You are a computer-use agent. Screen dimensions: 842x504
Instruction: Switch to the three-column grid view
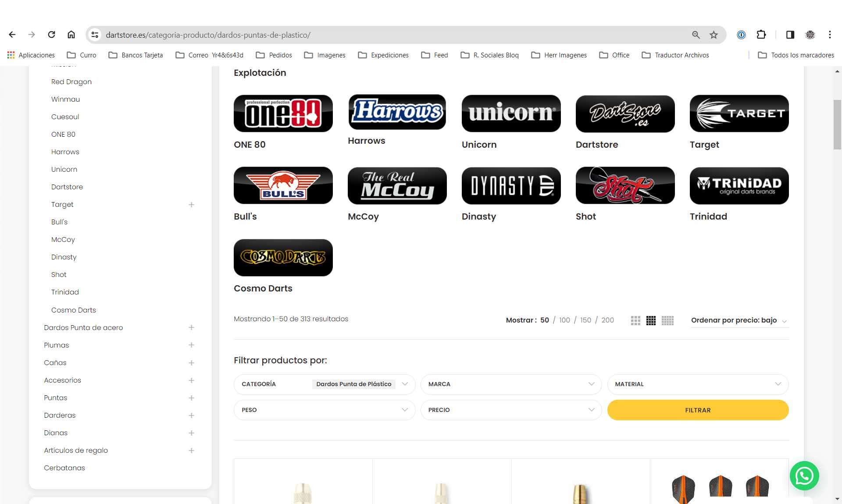635,320
